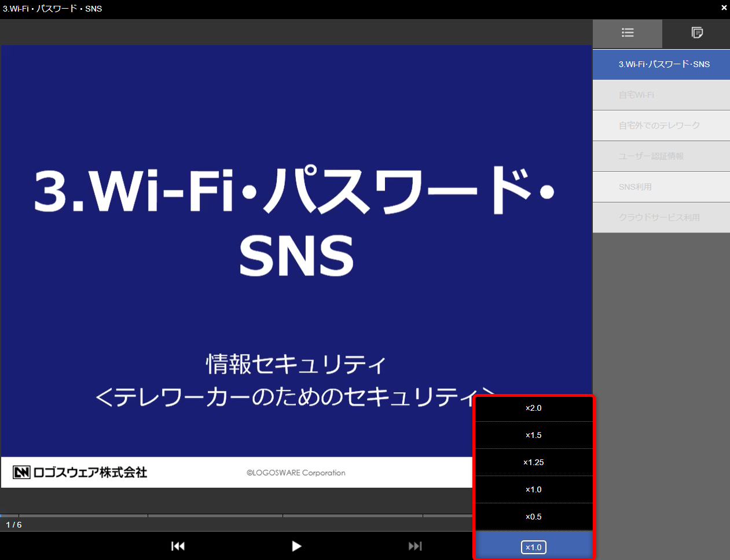This screenshot has width=730, height=560.
Task: Click the progress seek bar
Action: coord(232,515)
